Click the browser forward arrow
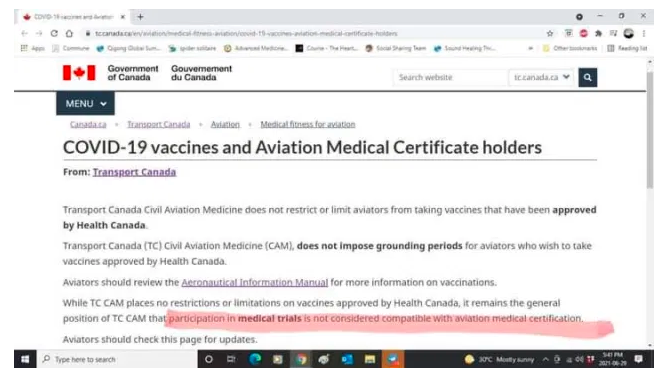 39,33
